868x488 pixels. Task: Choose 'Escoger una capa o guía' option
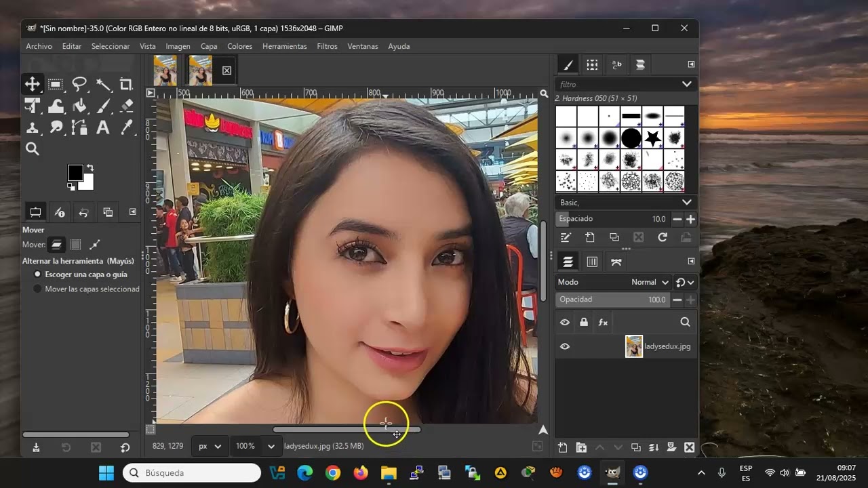click(x=81, y=274)
